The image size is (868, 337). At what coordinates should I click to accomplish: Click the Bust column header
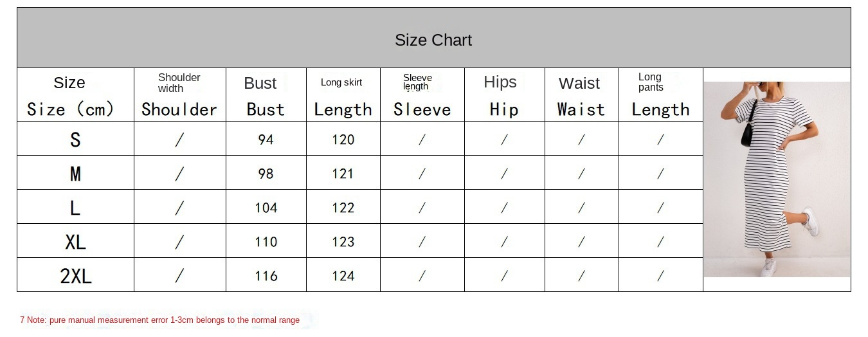point(266,95)
